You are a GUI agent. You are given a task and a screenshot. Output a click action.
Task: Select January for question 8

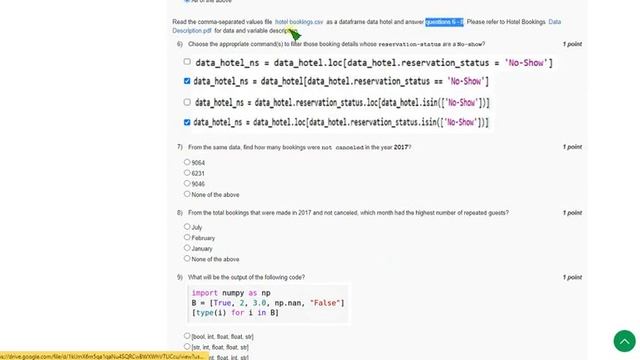click(x=187, y=248)
